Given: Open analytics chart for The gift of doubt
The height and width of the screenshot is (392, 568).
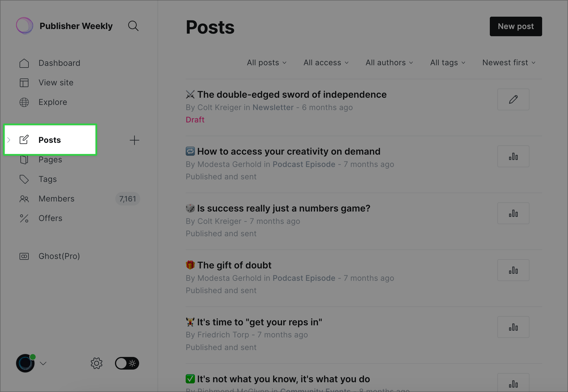Looking at the screenshot, I should coord(513,270).
